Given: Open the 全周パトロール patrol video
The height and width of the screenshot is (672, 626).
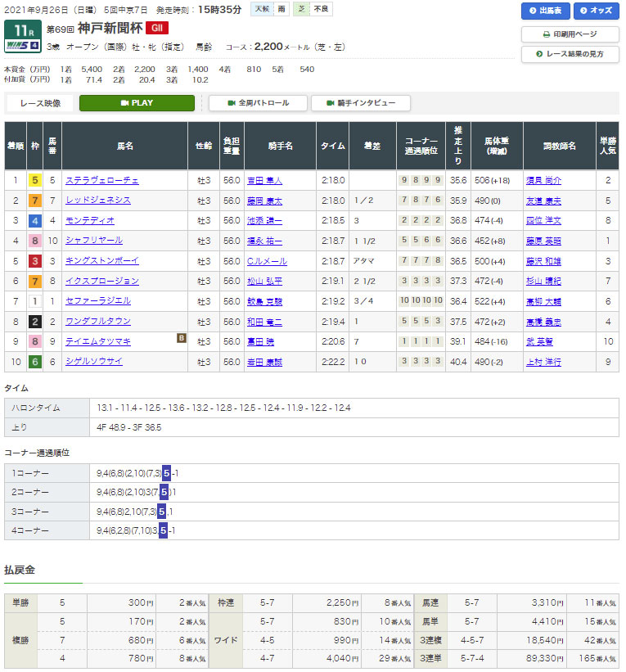Looking at the screenshot, I should point(258,103).
